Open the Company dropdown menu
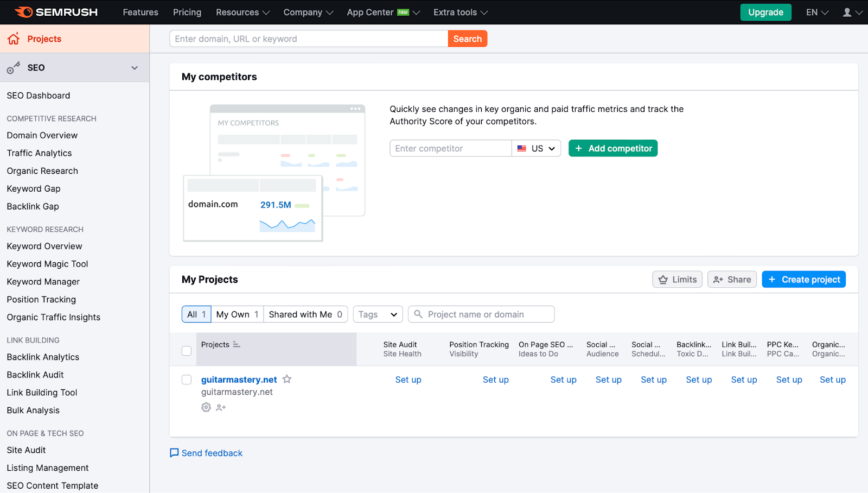Screen dimensions: 868x493 308,12
